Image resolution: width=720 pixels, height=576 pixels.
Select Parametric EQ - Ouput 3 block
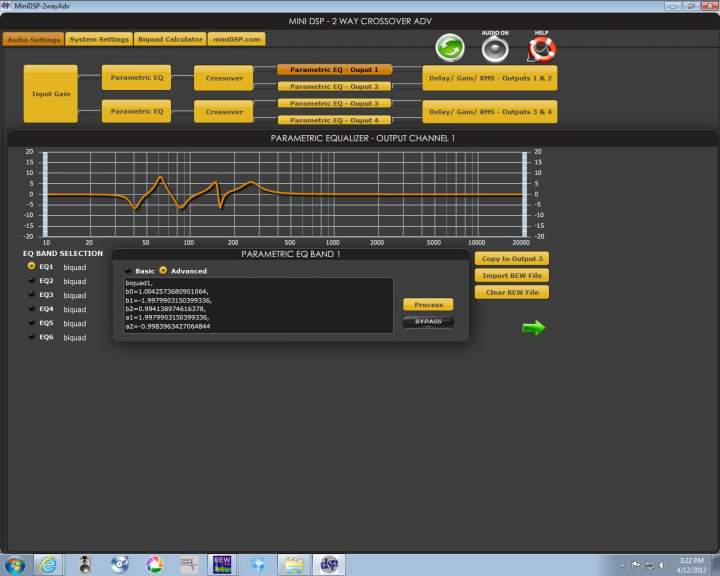[x=334, y=103]
